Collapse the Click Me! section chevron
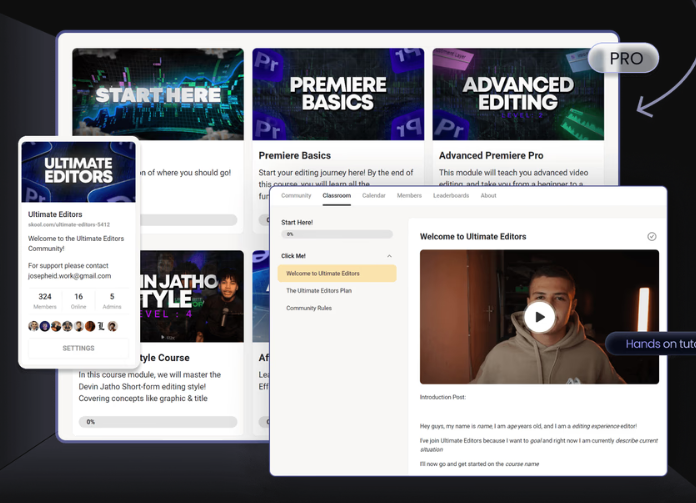The height and width of the screenshot is (503, 696). (389, 256)
